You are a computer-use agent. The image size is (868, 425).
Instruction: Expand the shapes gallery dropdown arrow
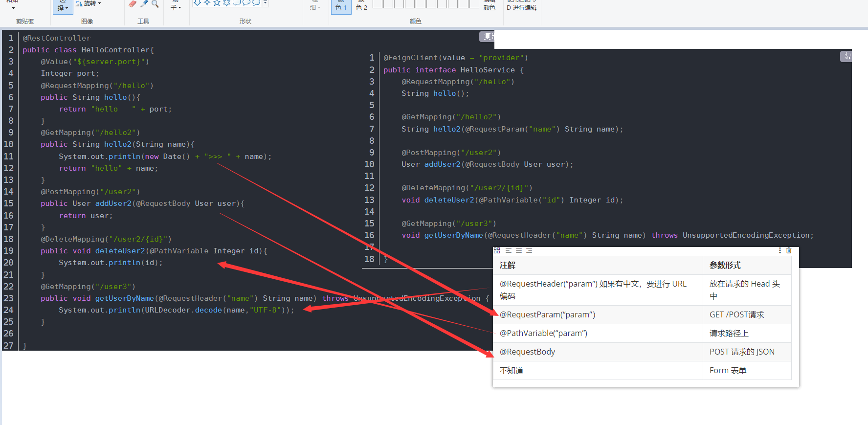pyautogui.click(x=266, y=3)
